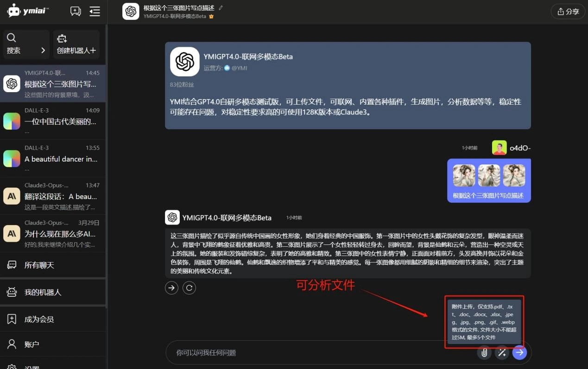Open the third uploaded image thumbnail
The width and height of the screenshot is (588, 369).
coord(514,175)
